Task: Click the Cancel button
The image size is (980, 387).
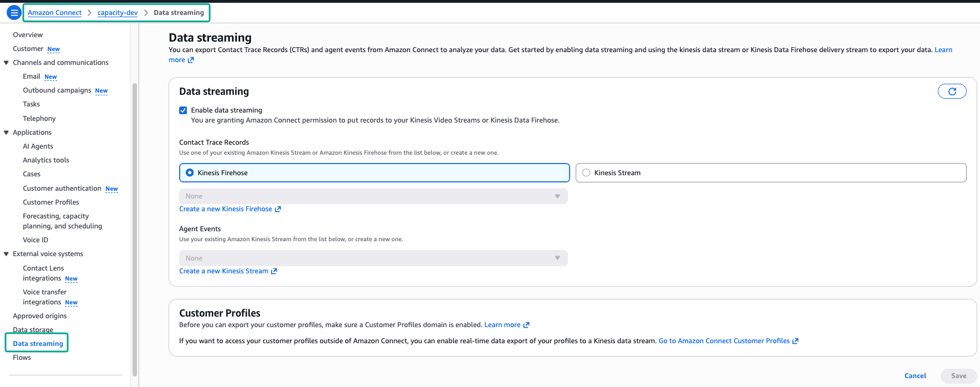Action: [x=915, y=376]
